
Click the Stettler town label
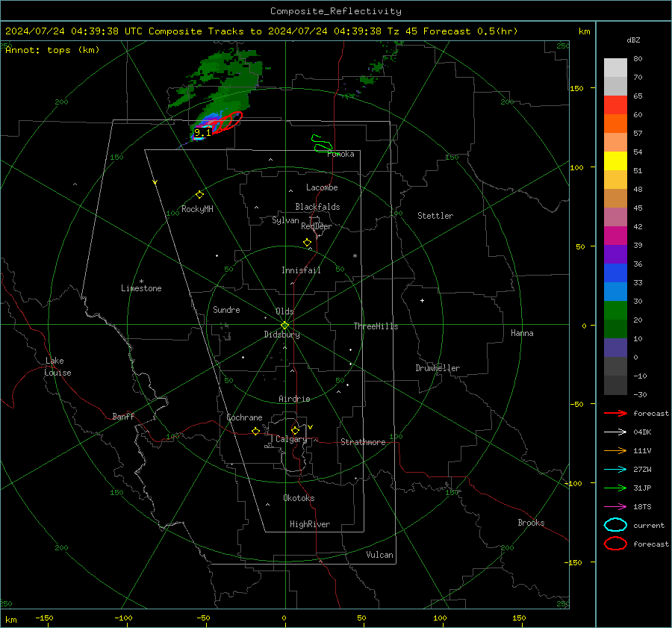435,216
